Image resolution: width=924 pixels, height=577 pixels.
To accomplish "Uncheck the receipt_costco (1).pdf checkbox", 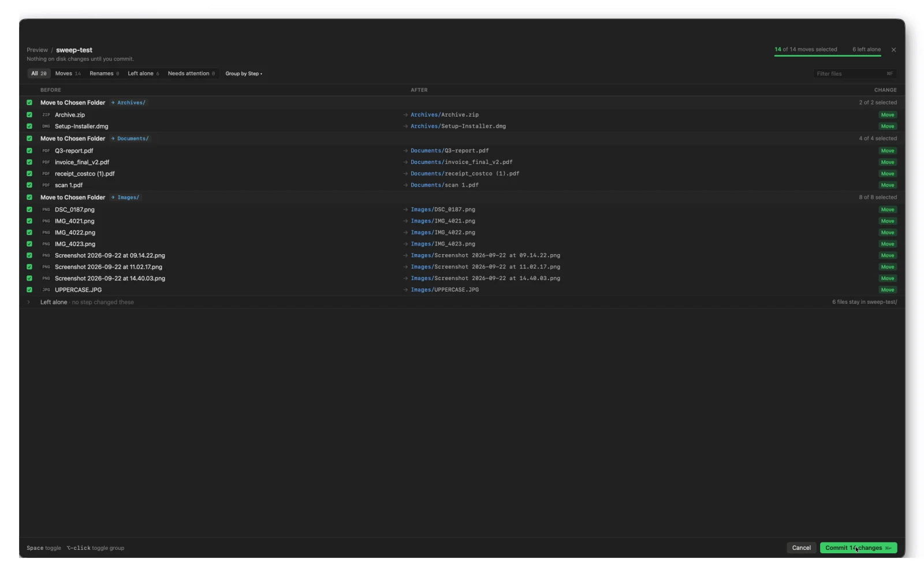I will 29,174.
